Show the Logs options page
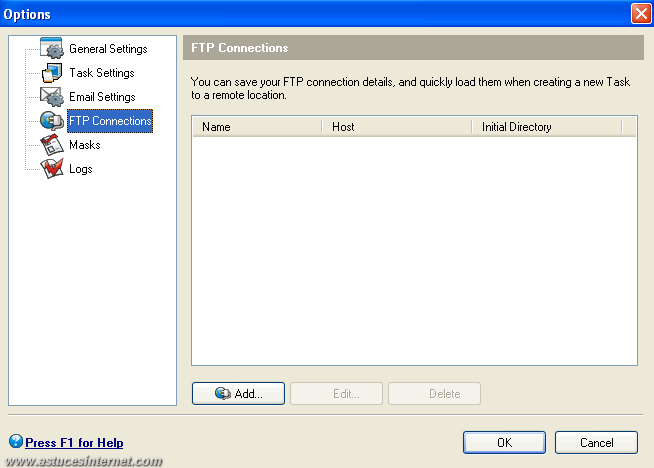 pos(80,169)
